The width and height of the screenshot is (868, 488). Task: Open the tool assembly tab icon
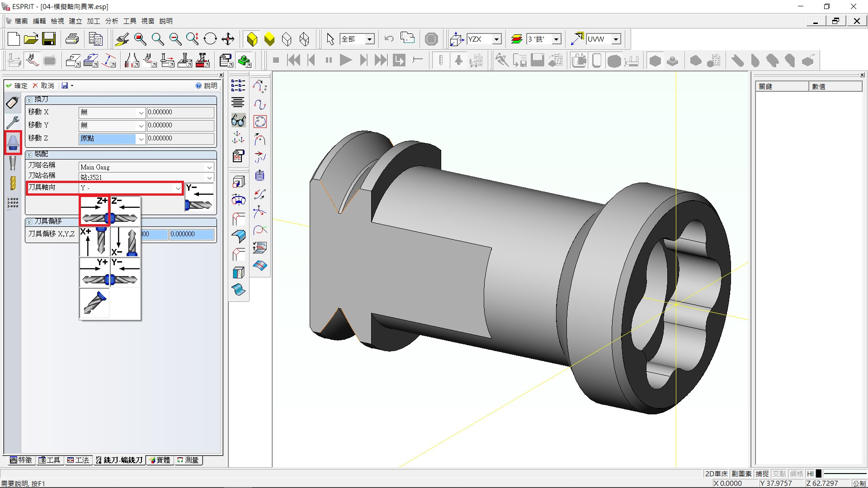13,143
